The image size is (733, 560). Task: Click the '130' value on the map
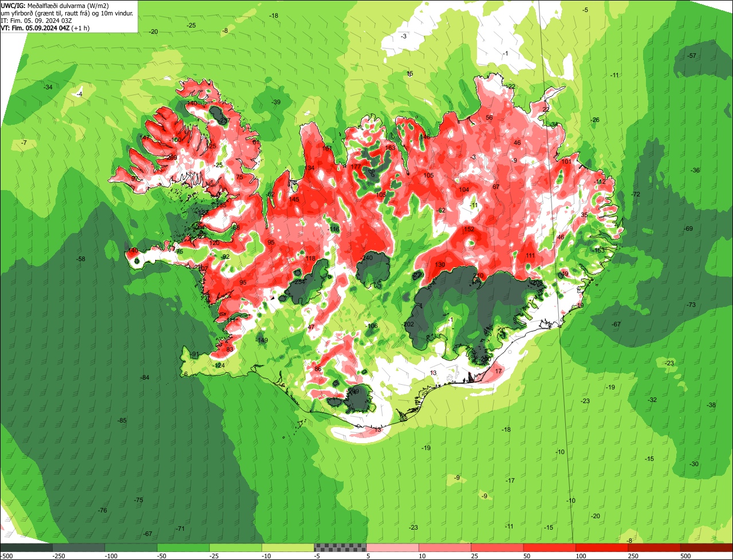440,265
